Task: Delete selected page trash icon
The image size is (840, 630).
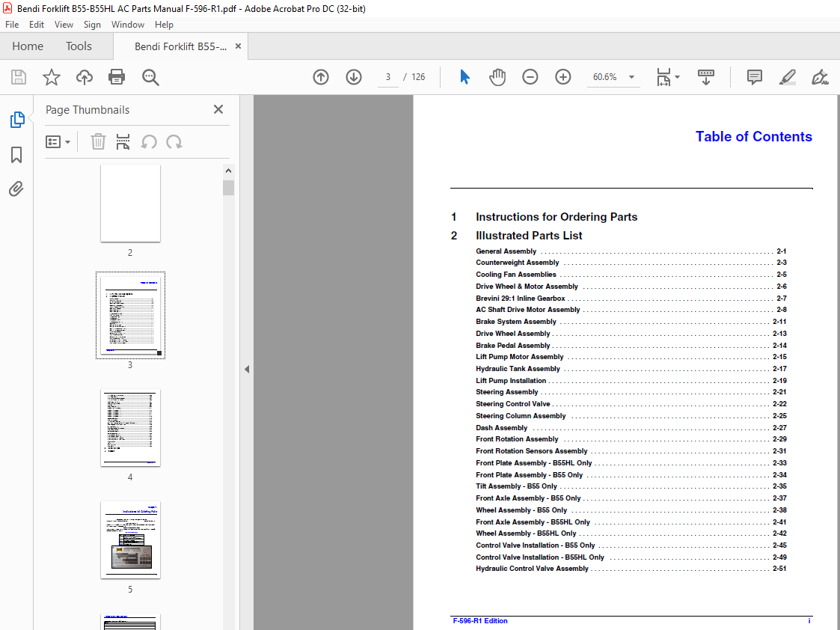Action: pyautogui.click(x=98, y=142)
